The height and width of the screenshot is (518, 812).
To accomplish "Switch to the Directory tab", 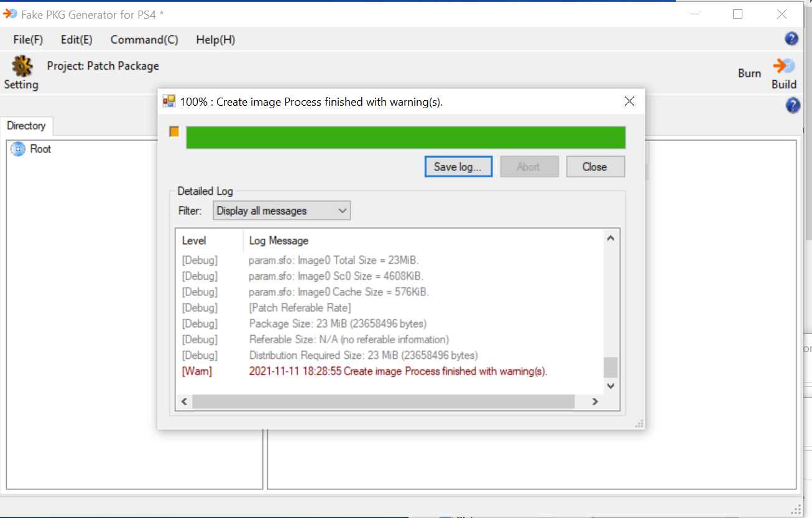I will tap(26, 126).
